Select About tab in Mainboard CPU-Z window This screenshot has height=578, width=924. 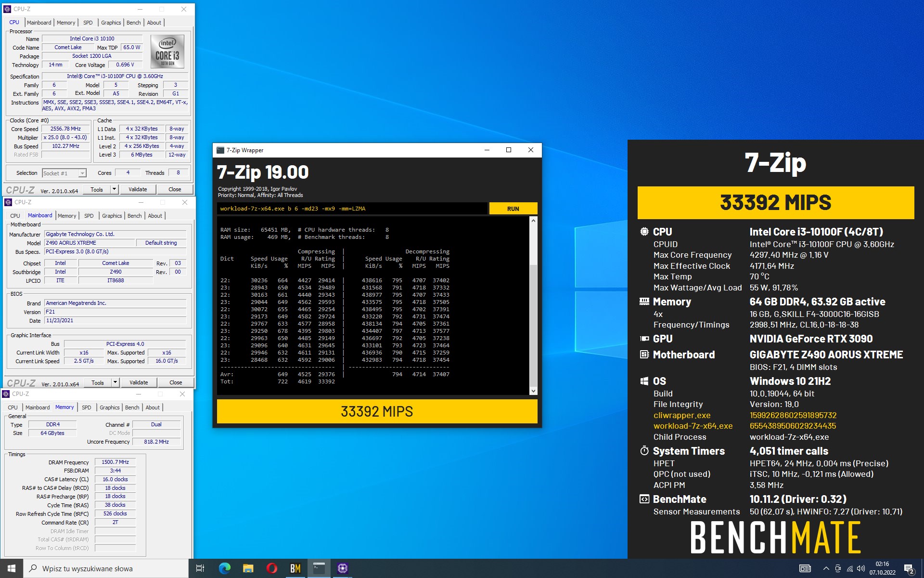coord(155,216)
